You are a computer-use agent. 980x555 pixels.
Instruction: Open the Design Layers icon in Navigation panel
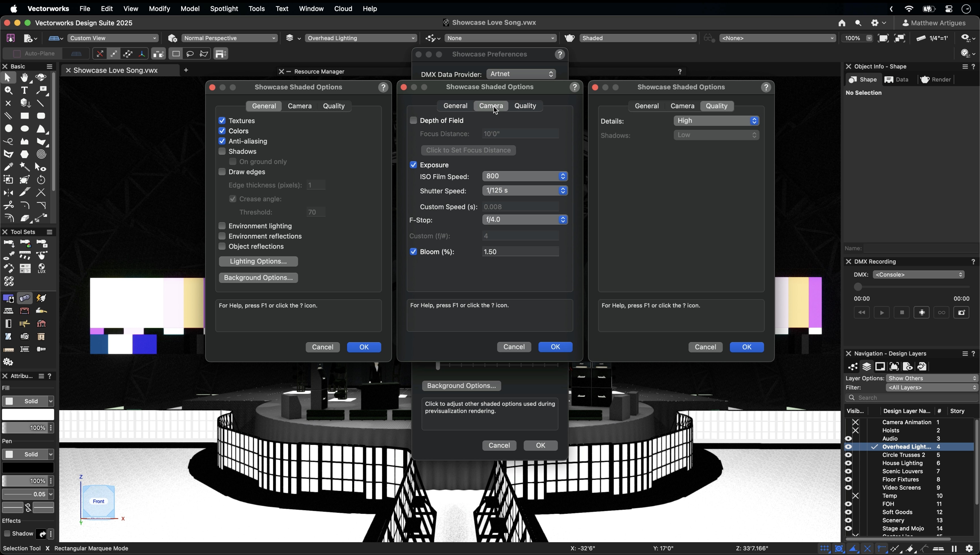point(867,366)
